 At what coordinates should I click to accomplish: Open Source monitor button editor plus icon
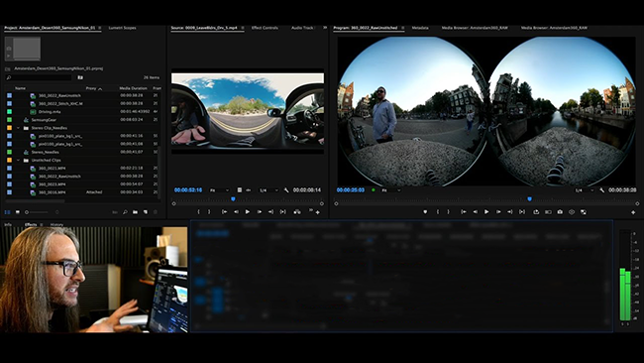coord(317,212)
